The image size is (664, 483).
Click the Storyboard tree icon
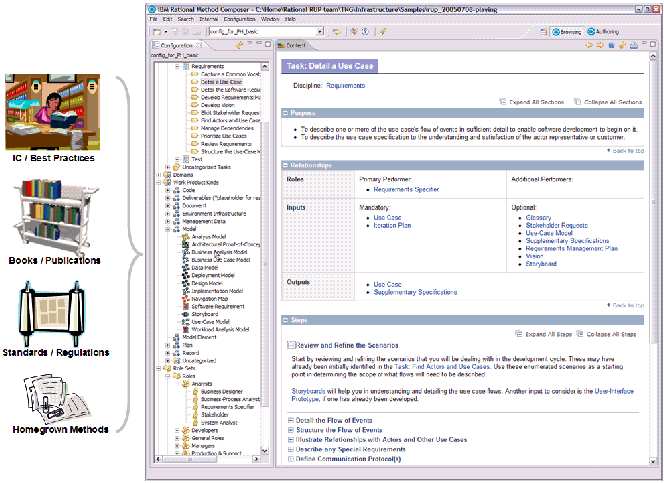[185, 314]
